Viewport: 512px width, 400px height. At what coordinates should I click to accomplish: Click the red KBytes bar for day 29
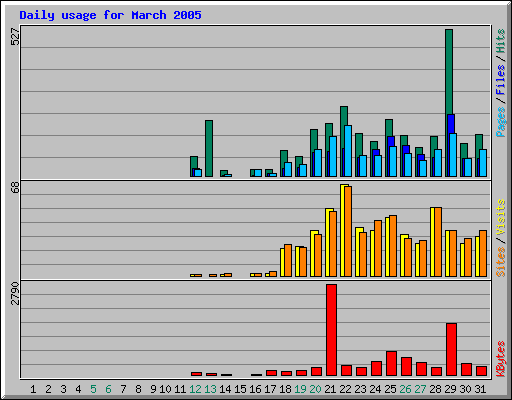click(451, 349)
